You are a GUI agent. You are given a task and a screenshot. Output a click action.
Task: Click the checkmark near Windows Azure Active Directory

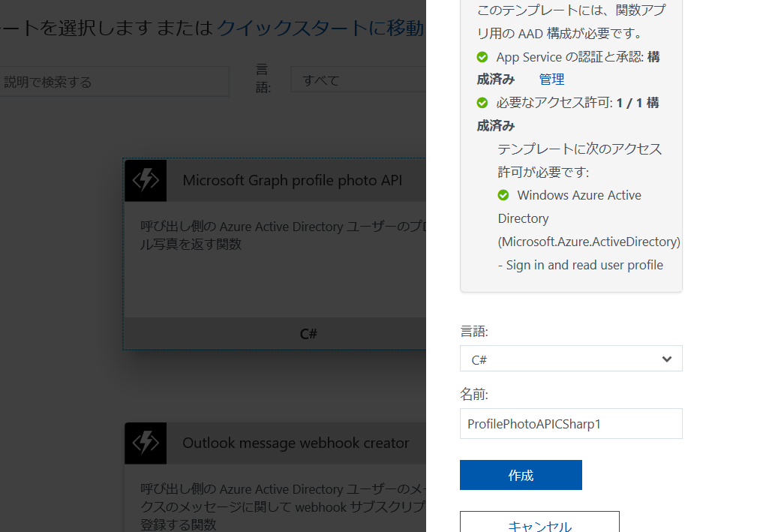coord(503,195)
